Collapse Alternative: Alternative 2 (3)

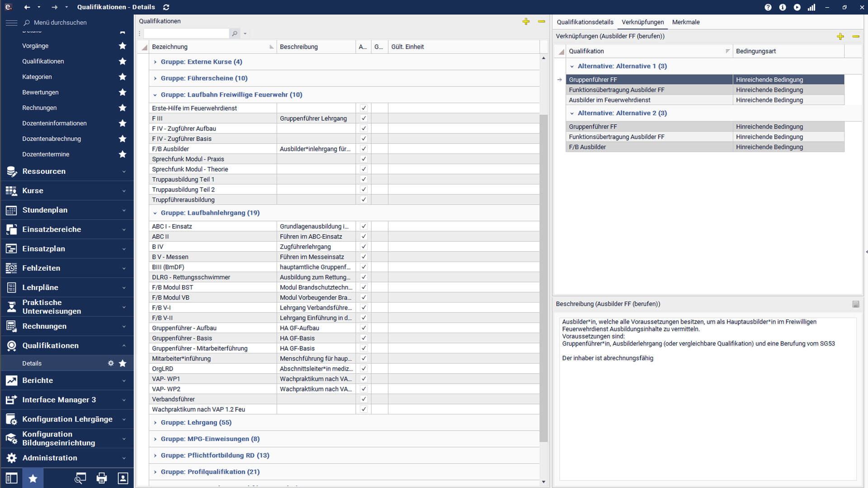572,113
